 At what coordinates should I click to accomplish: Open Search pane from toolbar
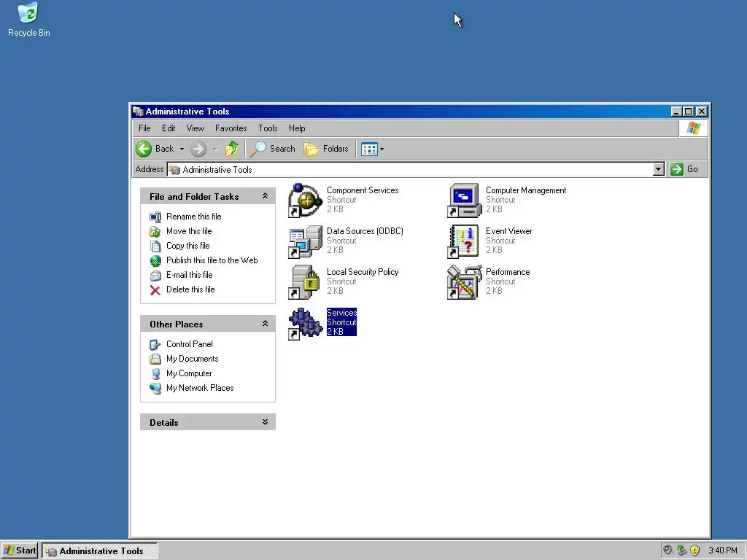coord(273,149)
